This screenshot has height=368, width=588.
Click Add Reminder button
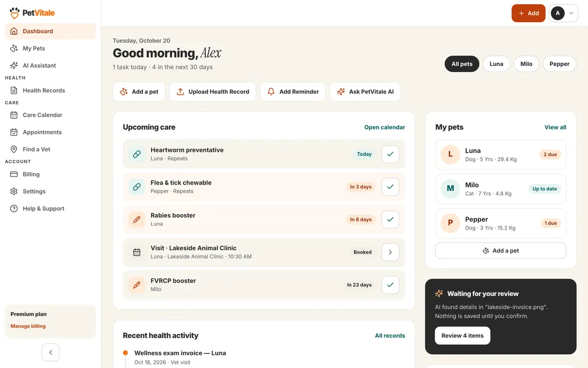click(x=293, y=91)
